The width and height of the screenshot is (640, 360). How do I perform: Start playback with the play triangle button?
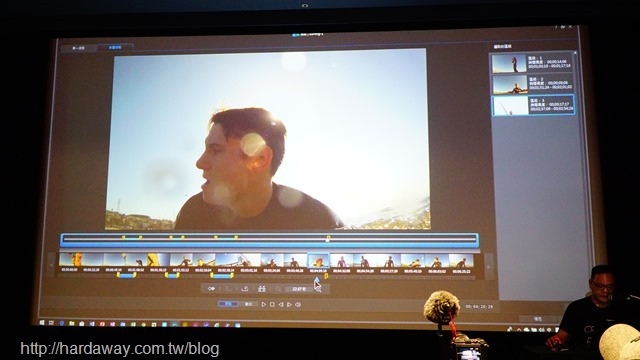click(x=264, y=304)
